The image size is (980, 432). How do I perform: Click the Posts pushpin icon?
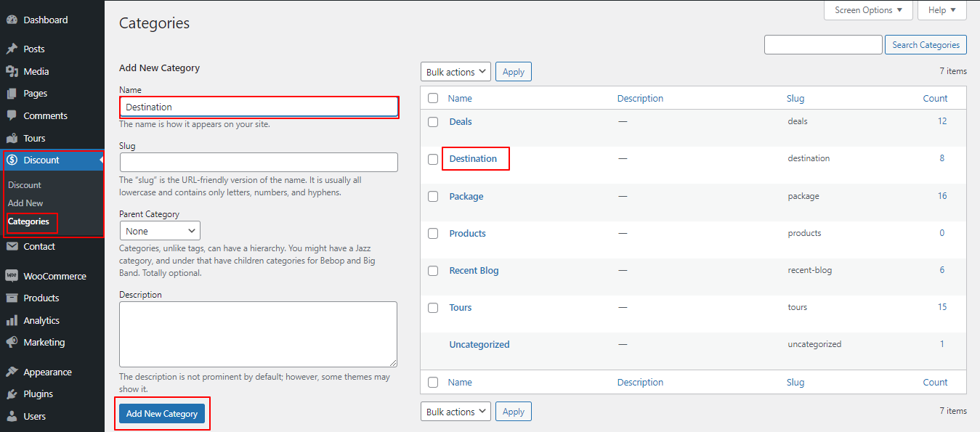coord(12,49)
